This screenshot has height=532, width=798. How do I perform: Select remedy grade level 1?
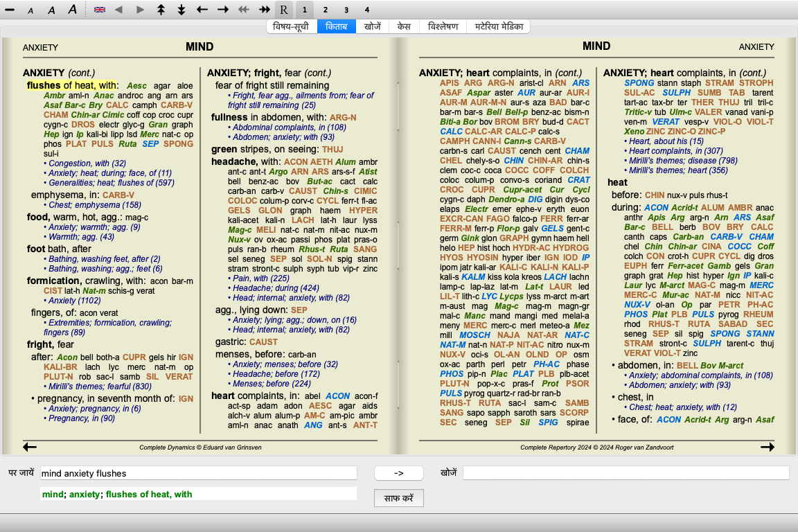click(305, 10)
